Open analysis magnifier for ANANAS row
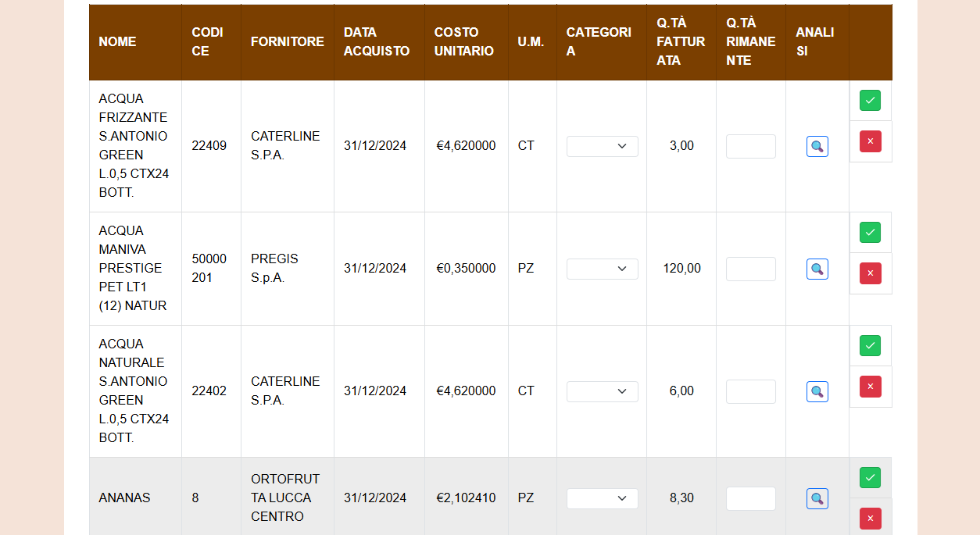Viewport: 980px width, 535px height. [x=817, y=498]
